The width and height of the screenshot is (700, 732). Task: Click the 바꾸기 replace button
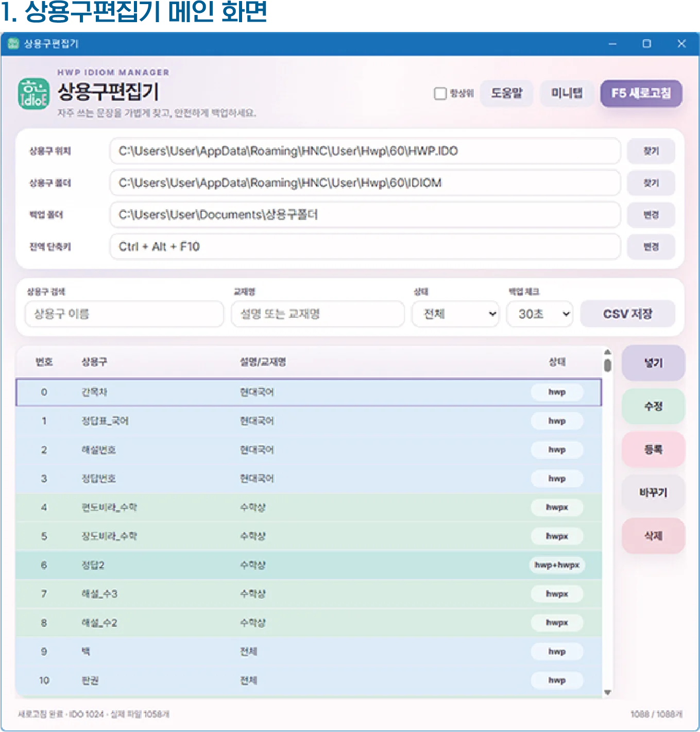653,492
